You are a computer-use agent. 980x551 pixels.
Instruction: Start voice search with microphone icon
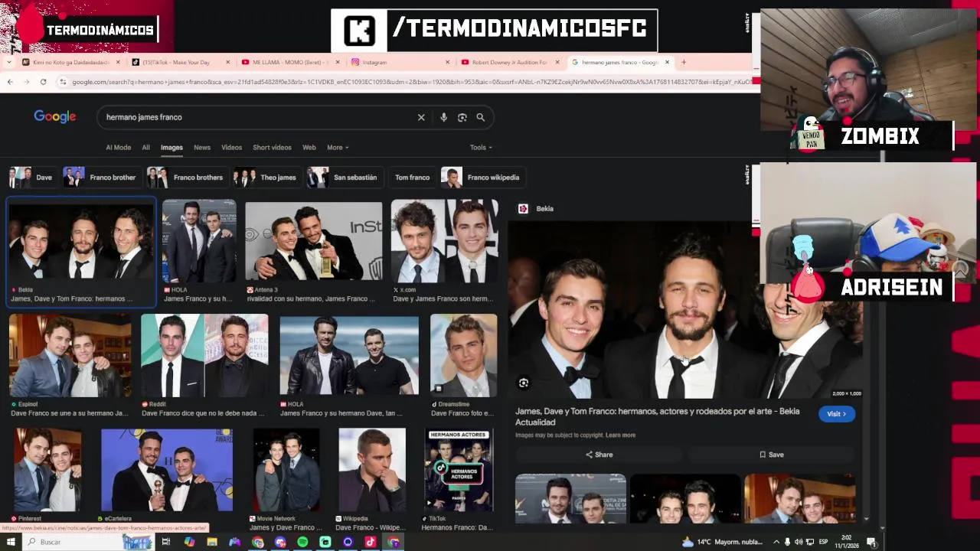coord(443,117)
